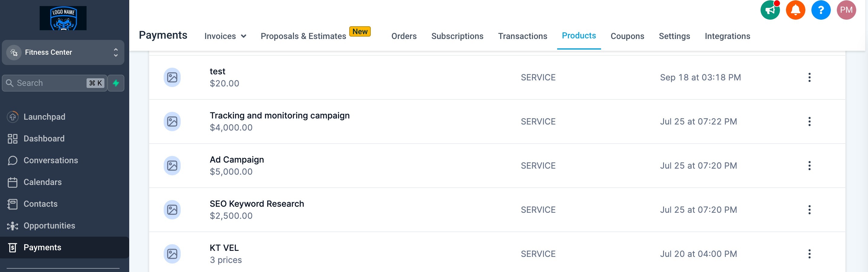Click the green megaphone announcements icon
Viewport: 868px width, 272px height.
coord(770,10)
